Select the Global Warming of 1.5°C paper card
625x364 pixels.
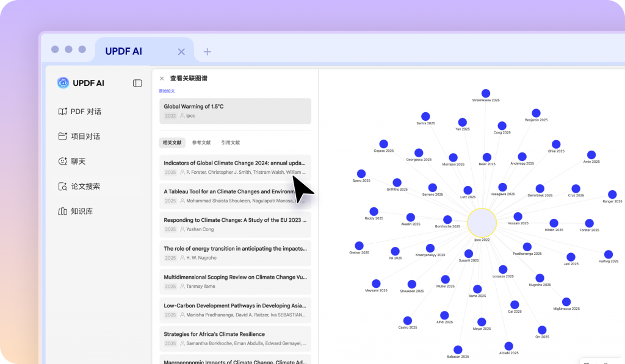click(235, 111)
